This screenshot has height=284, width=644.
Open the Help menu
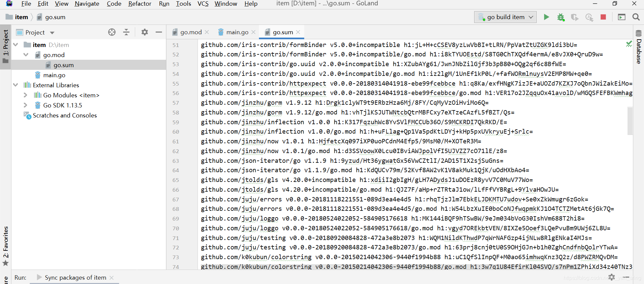pos(251,4)
